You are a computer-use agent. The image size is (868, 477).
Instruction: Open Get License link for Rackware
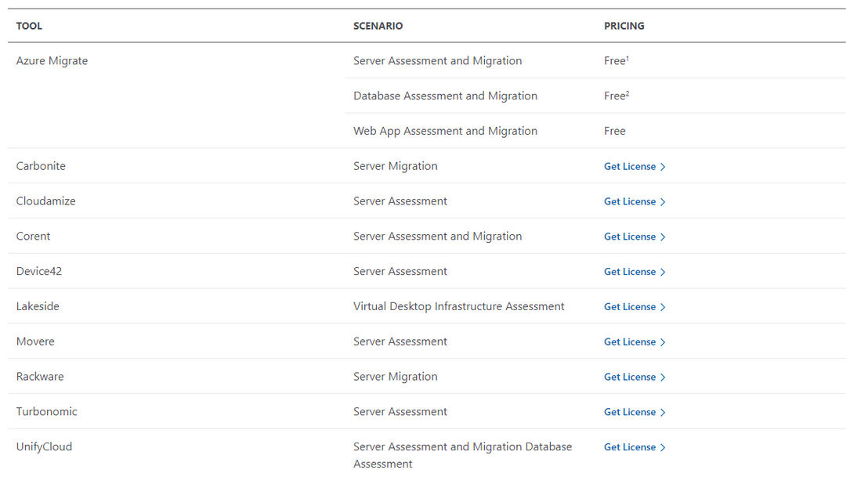(x=635, y=377)
